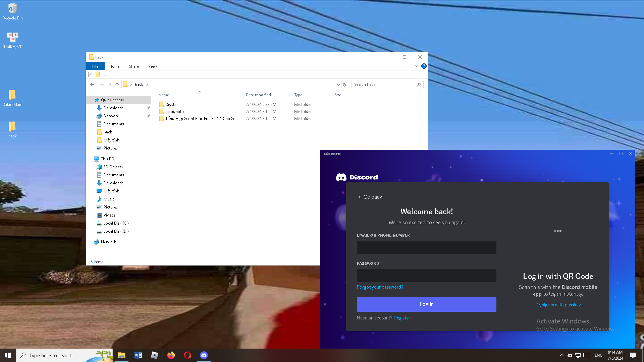
Task: Show hidden system tray icons
Action: click(x=561, y=355)
